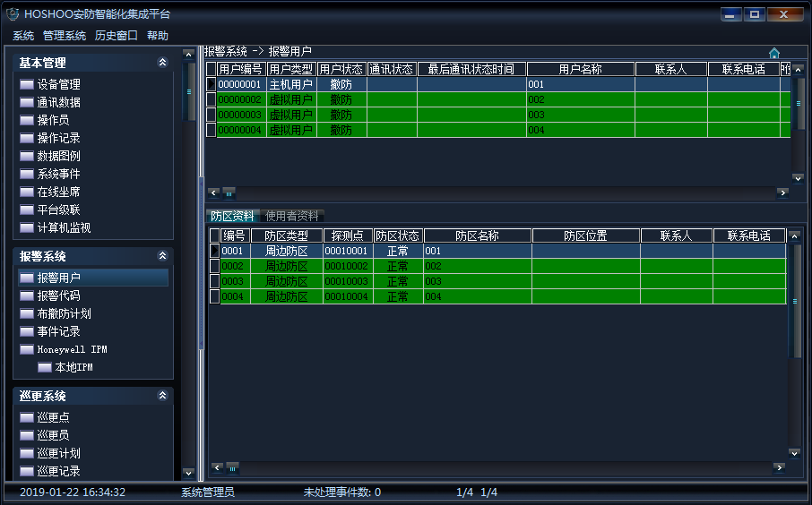Image resolution: width=812 pixels, height=505 pixels.
Task: Switch to the 使用者资料 tab
Action: [x=291, y=216]
